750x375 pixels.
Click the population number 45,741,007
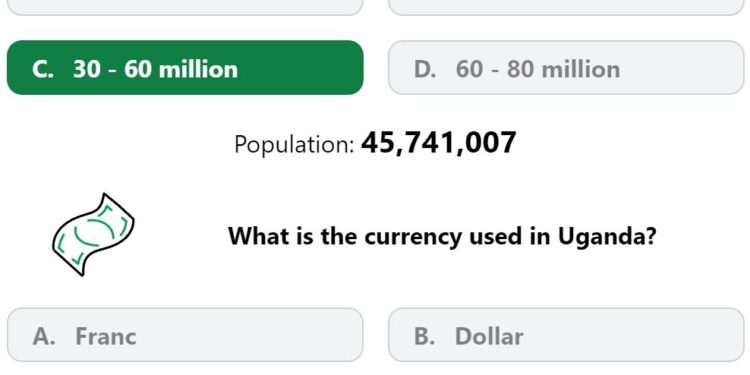(439, 143)
